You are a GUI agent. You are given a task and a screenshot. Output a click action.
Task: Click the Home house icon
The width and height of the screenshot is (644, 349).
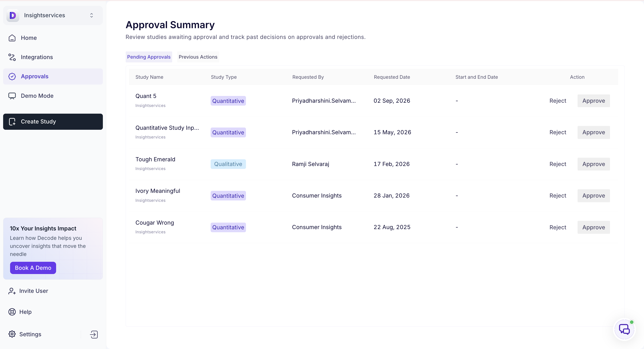pos(12,38)
